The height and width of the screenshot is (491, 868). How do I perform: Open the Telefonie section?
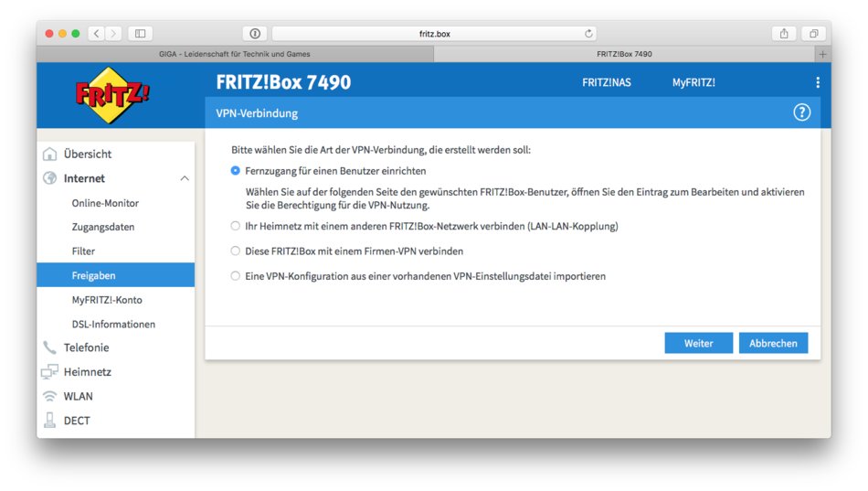[x=86, y=347]
